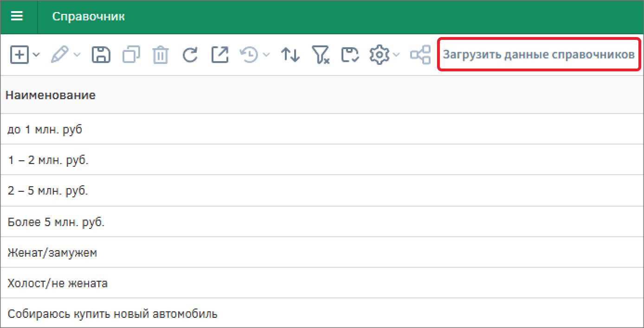Expand the add record dropdown arrow
Screen dimensions: 644x328
(37, 55)
